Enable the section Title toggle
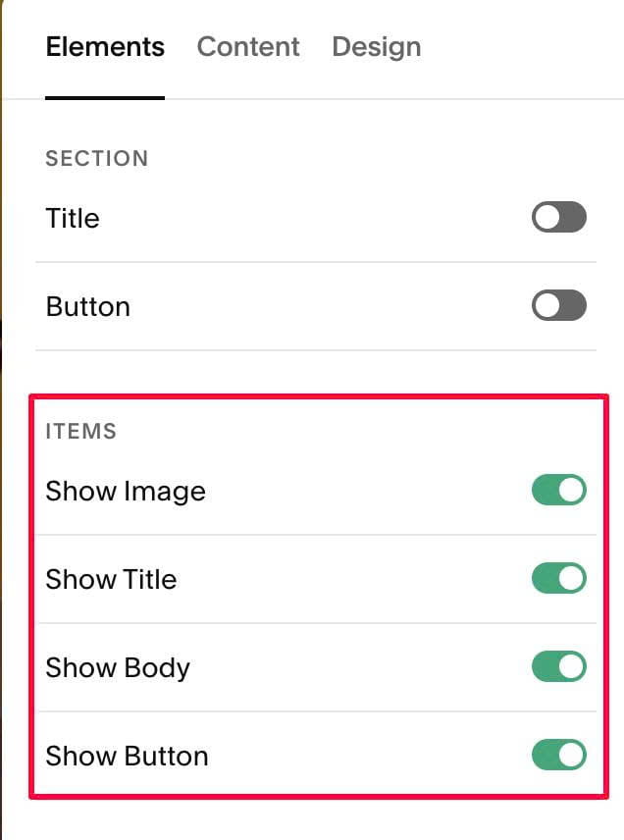 [558, 217]
